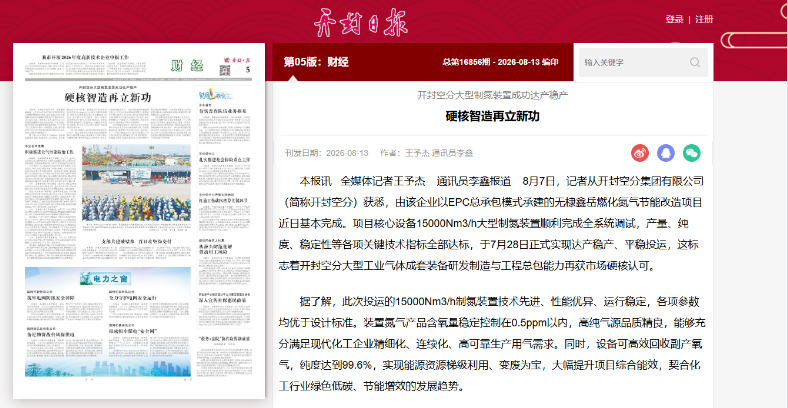Click the issue info 总第16856期 text

[500, 62]
